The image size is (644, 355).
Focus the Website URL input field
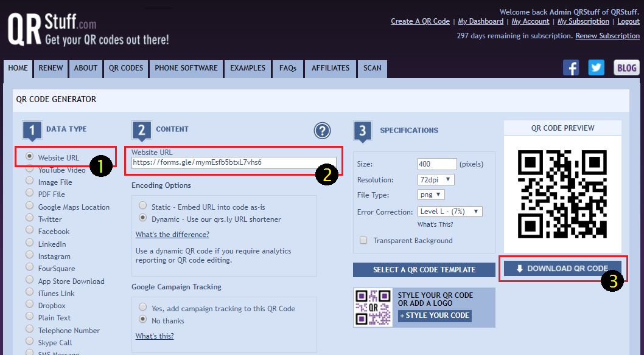click(234, 162)
